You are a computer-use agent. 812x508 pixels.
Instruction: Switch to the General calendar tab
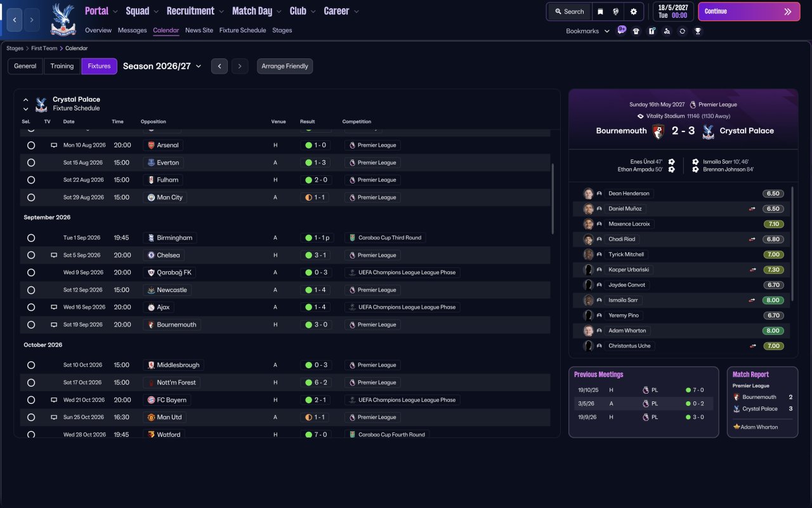pyautogui.click(x=25, y=66)
